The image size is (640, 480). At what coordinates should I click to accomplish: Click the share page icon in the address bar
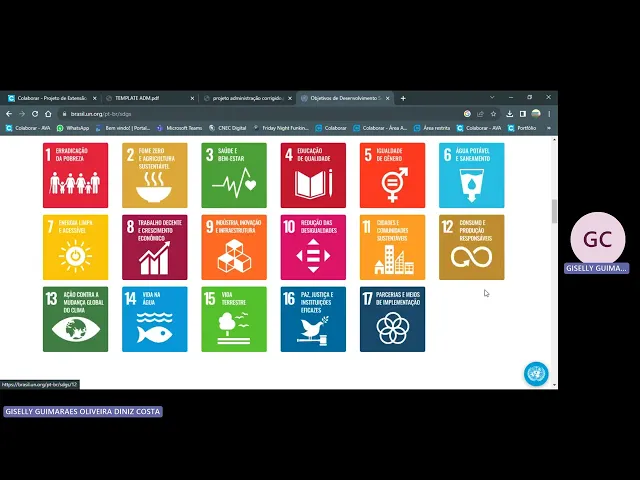(480, 114)
